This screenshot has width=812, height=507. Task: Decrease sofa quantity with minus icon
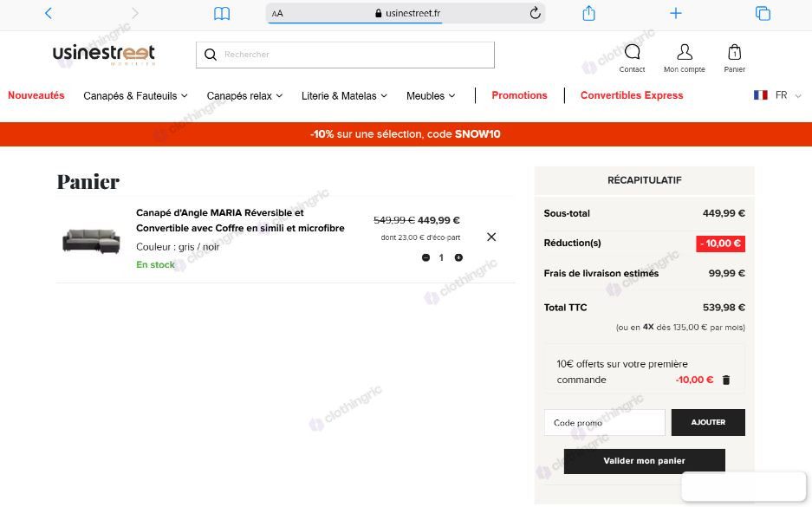425,257
